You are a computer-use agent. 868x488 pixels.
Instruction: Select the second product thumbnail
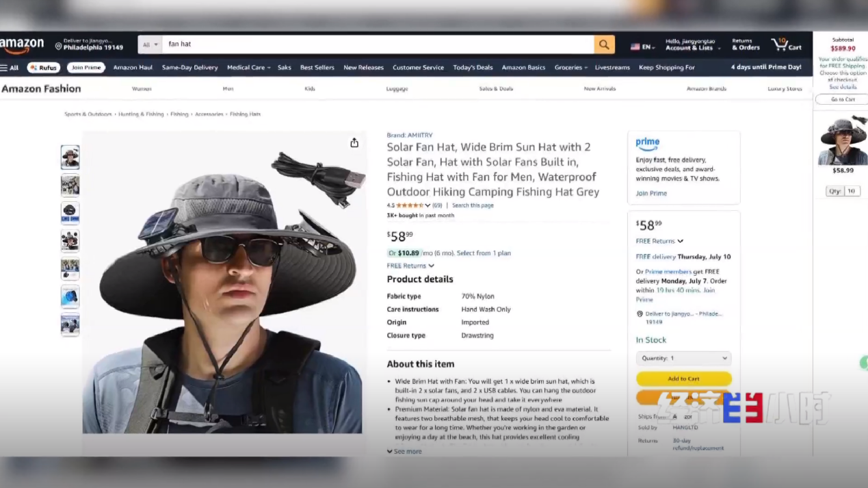point(70,185)
